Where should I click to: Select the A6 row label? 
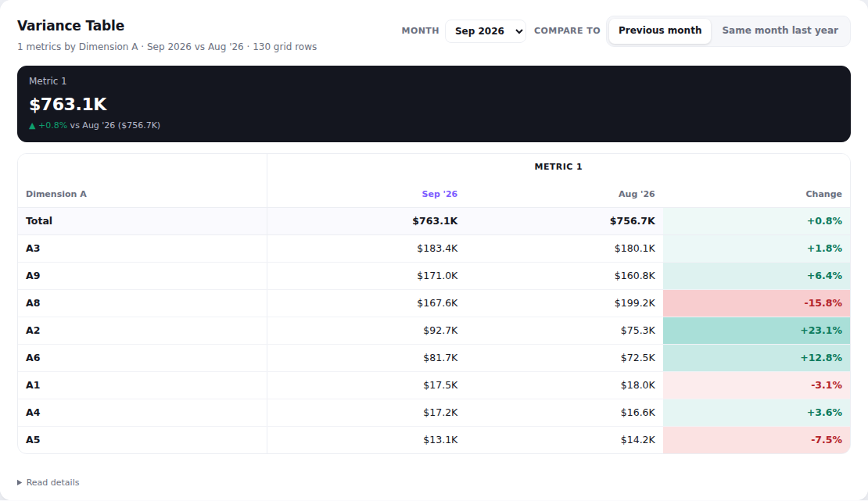[x=33, y=358]
